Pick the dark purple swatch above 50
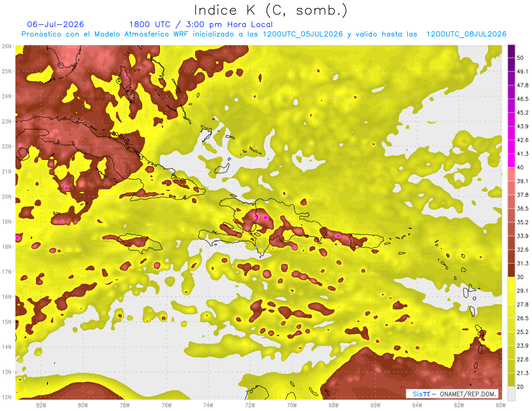The height and width of the screenshot is (411, 532). point(511,51)
